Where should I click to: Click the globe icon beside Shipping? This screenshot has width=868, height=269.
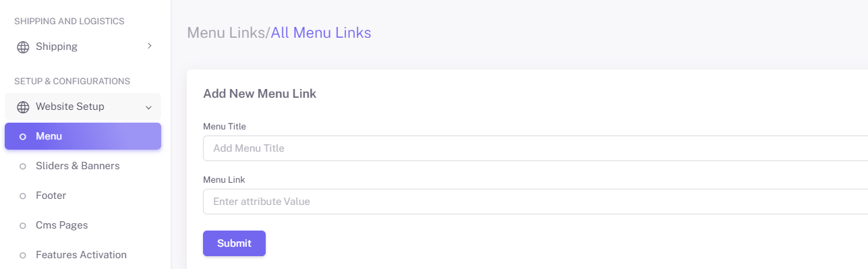coord(23,47)
